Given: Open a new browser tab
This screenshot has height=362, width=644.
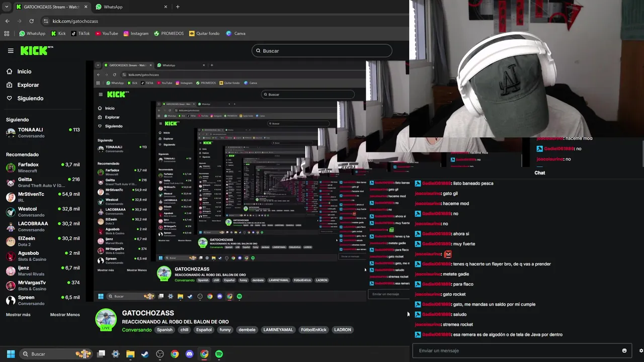Looking at the screenshot, I should pos(178,7).
